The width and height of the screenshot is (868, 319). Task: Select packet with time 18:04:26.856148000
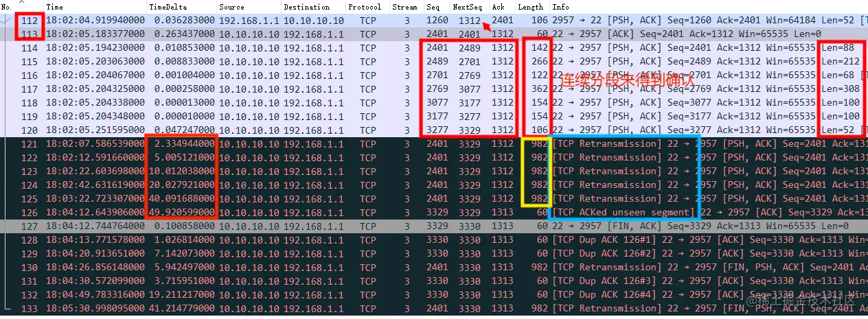coord(95,268)
